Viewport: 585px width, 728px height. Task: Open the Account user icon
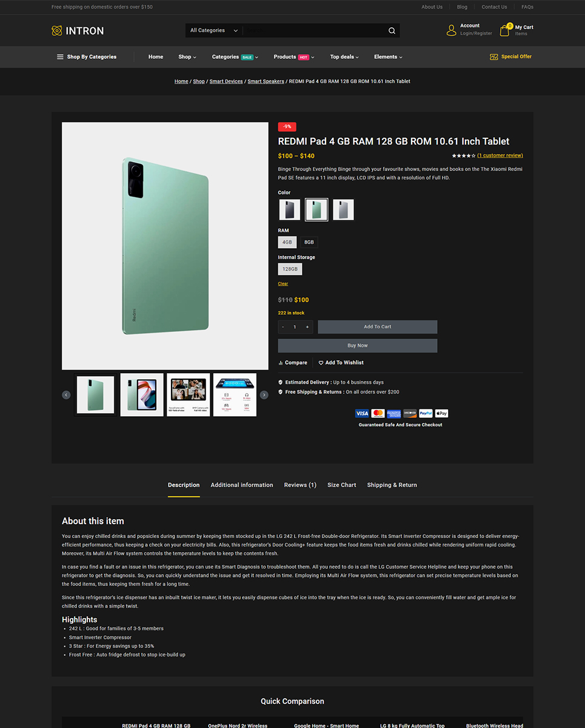(451, 30)
